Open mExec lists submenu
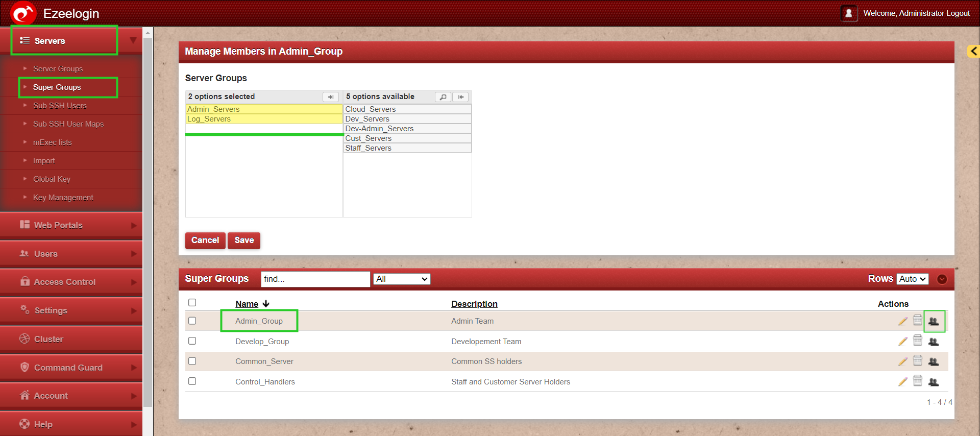Image resolution: width=980 pixels, height=436 pixels. (52, 142)
